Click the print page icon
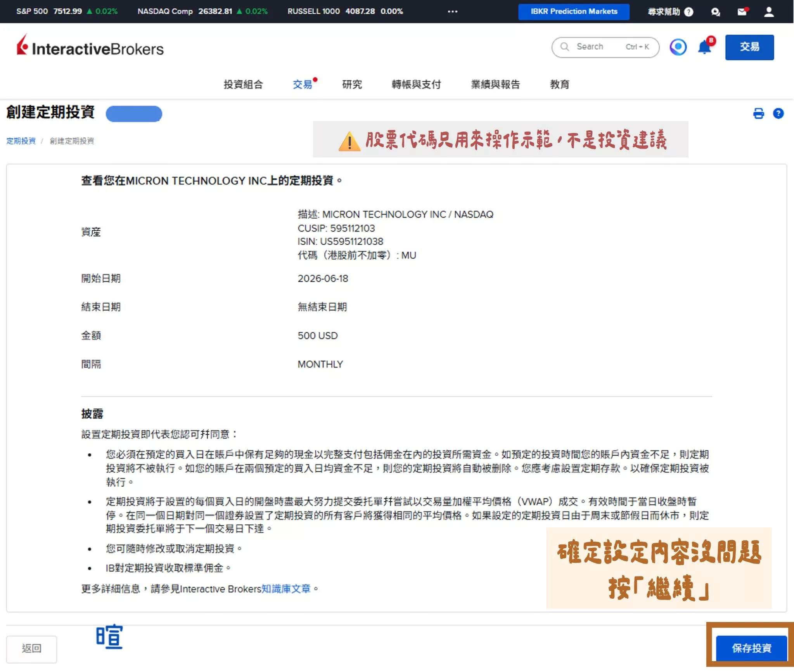This screenshot has width=794, height=672. click(759, 114)
